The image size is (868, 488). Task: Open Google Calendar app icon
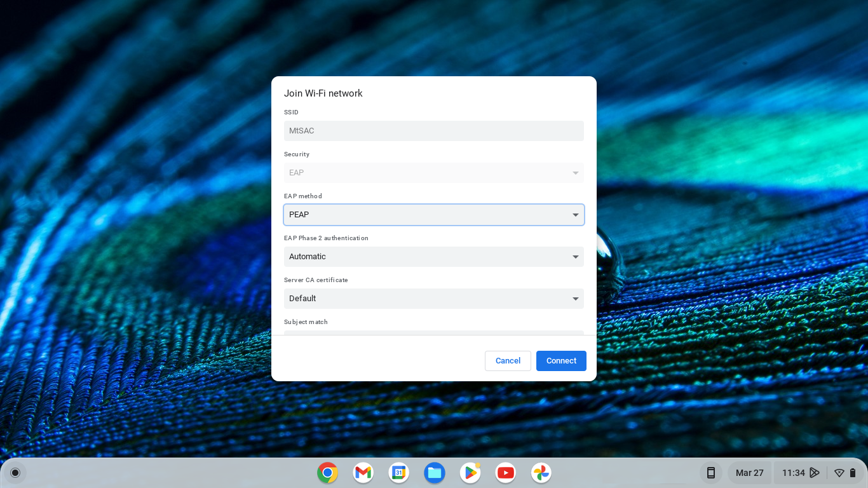(398, 473)
